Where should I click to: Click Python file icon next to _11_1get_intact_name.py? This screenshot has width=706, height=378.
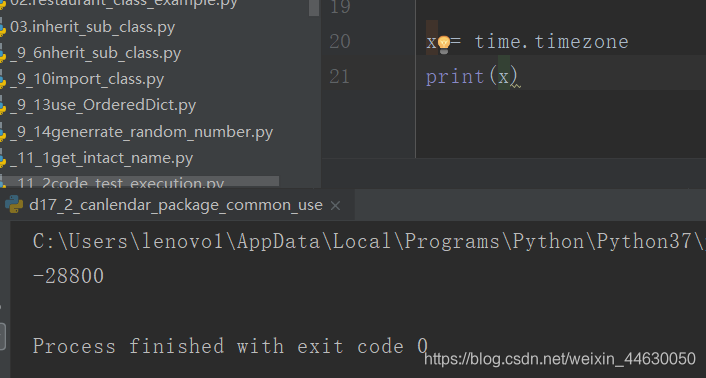point(3,159)
